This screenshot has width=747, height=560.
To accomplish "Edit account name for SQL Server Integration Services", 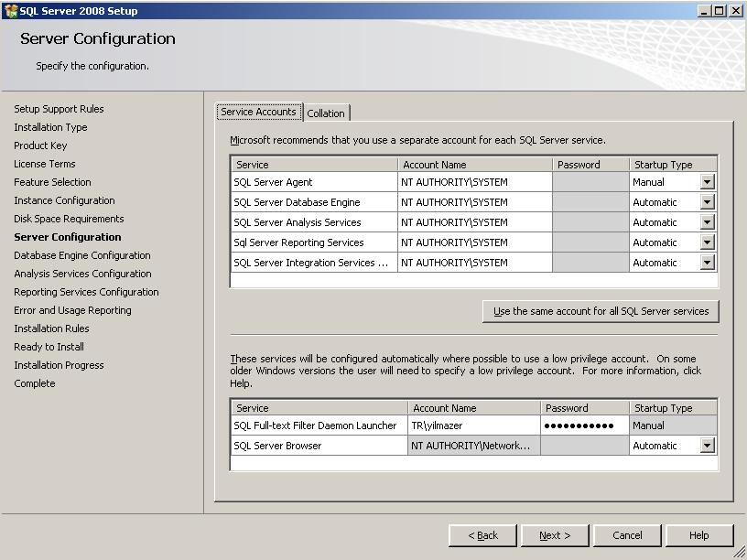I will (x=475, y=263).
